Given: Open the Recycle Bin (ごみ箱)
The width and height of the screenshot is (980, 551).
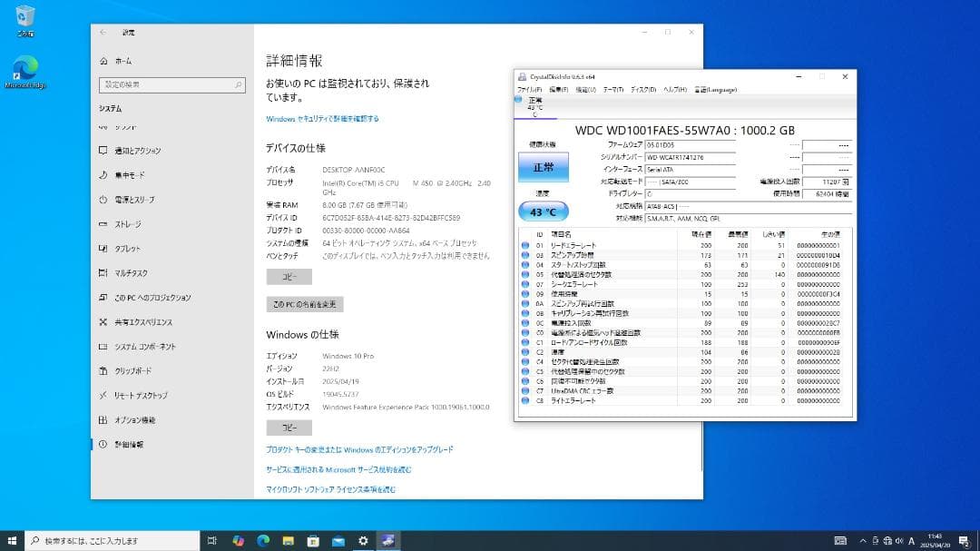Looking at the screenshot, I should (x=22, y=18).
